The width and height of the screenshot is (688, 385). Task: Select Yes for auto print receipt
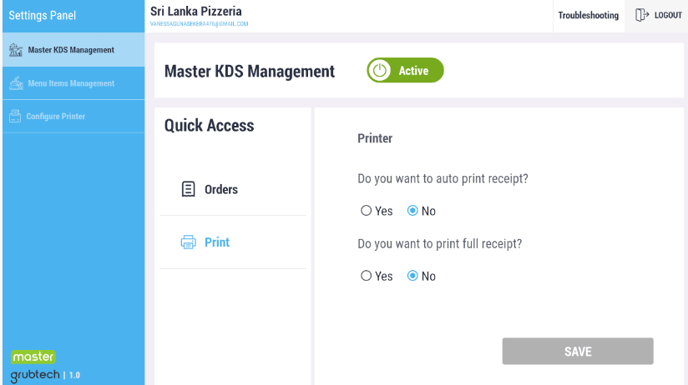click(366, 211)
